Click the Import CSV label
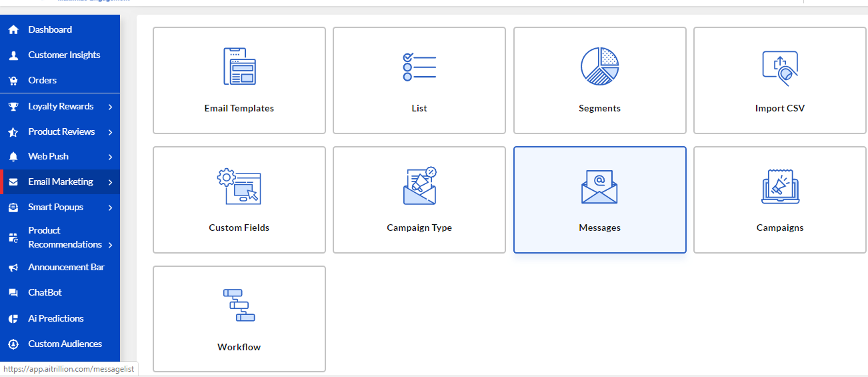868x377 pixels. tap(780, 108)
